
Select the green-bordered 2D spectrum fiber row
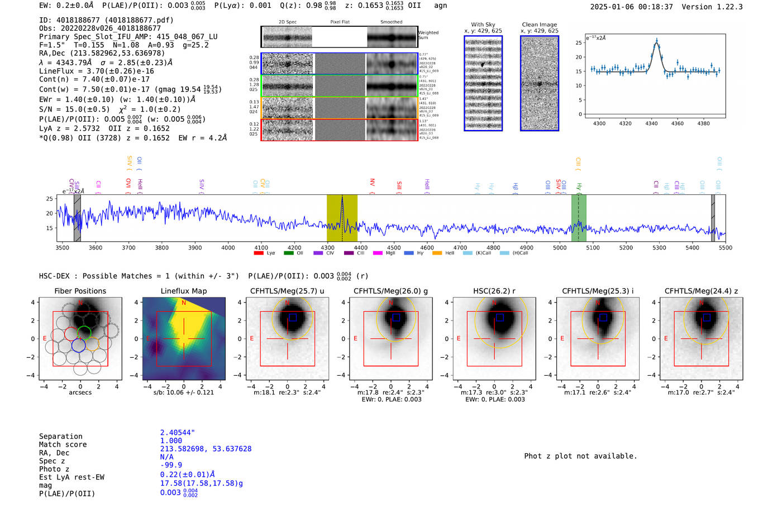click(340, 86)
